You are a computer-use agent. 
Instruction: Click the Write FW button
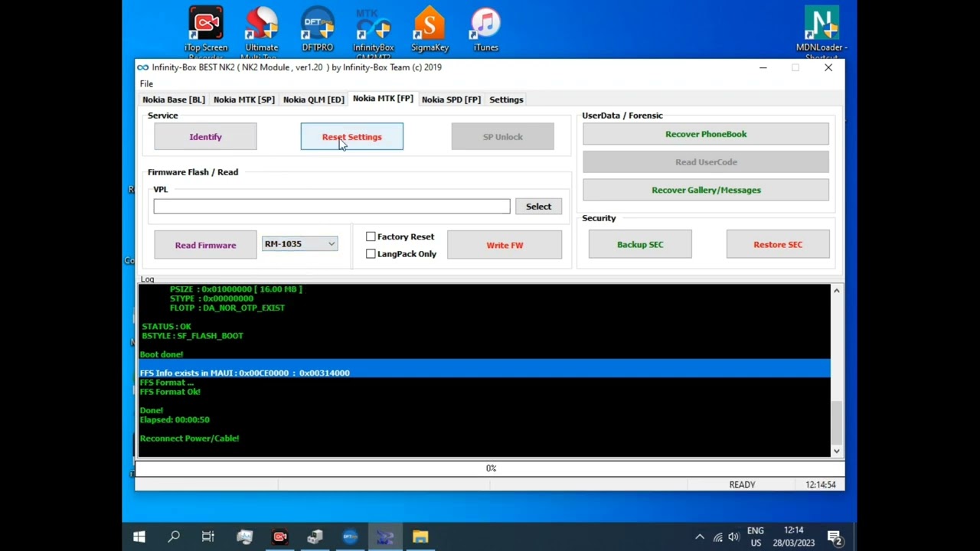505,245
